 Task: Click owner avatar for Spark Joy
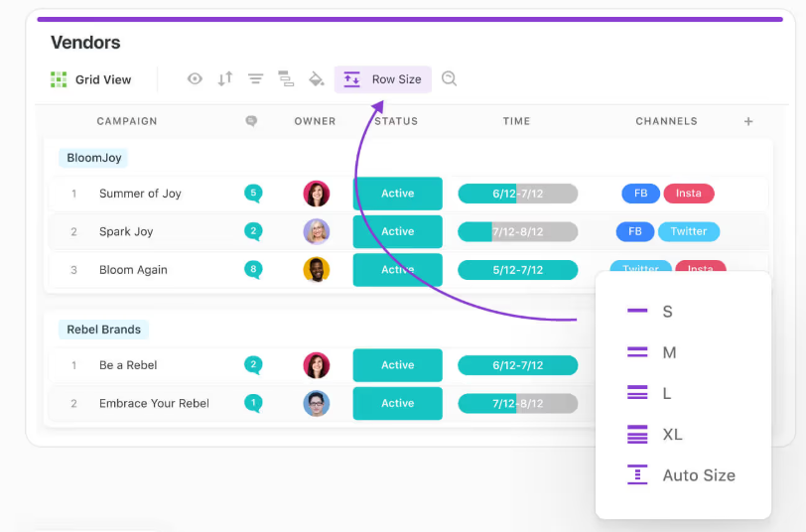tap(316, 232)
